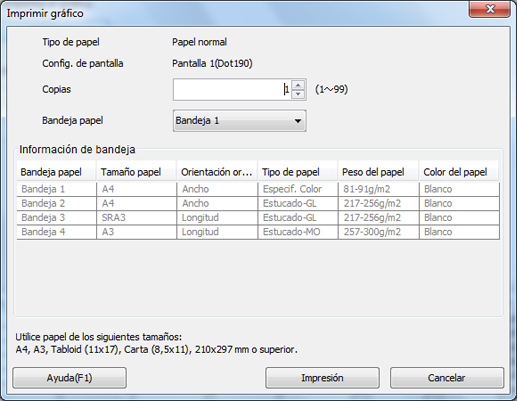The height and width of the screenshot is (401, 517).
Task: Select the Bandeja 3 table row
Action: point(258,218)
